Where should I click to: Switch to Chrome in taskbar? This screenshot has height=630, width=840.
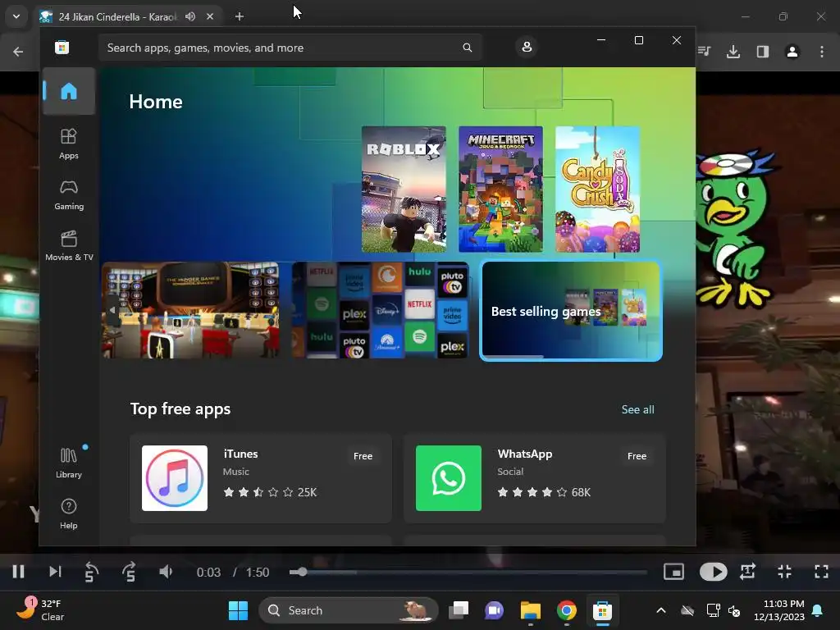pyautogui.click(x=566, y=610)
